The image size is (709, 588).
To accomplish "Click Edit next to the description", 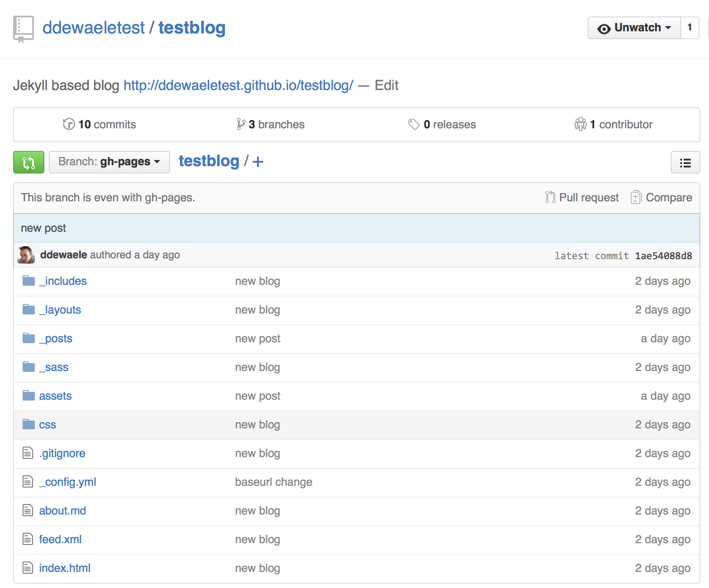I will [387, 85].
